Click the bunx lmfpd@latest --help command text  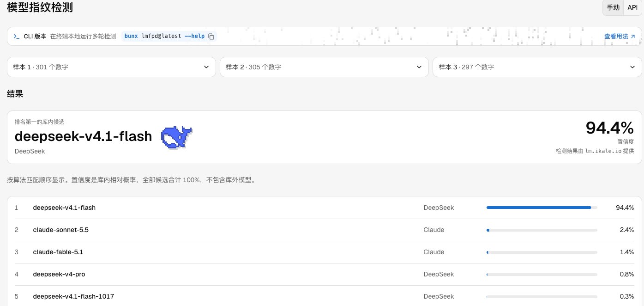164,36
